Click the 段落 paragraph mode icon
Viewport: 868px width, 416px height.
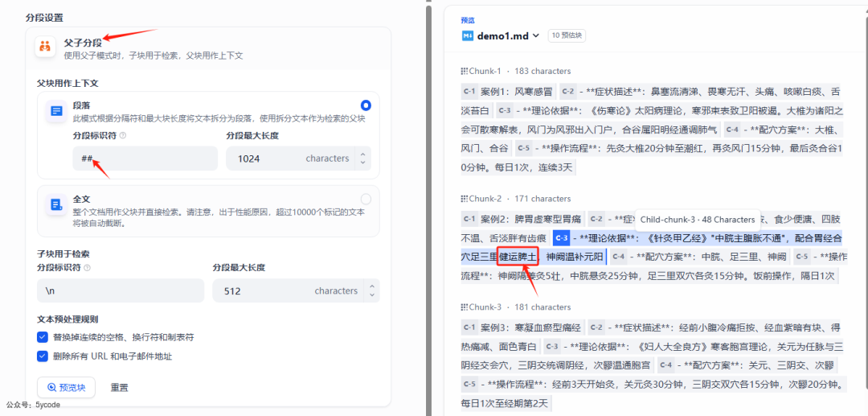[x=56, y=111]
